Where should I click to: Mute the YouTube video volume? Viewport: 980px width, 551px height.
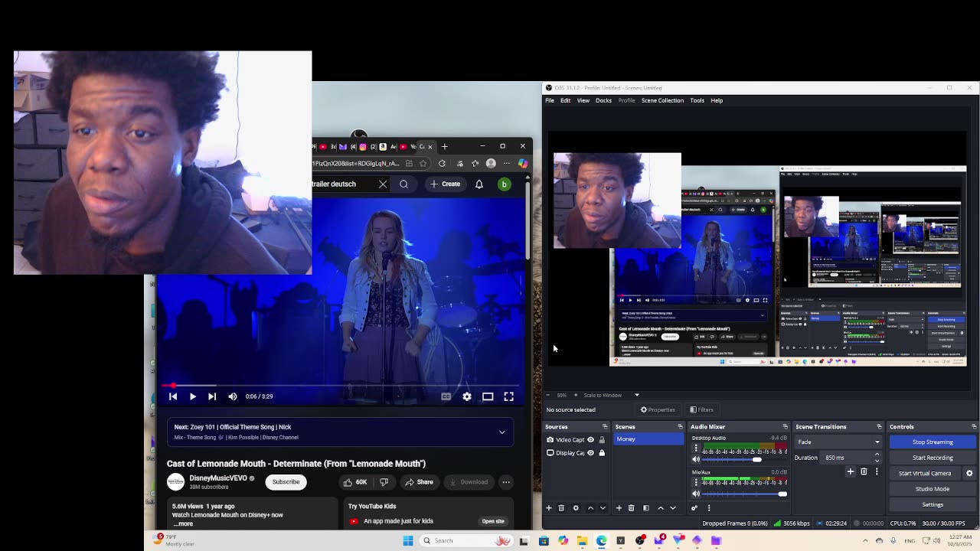(233, 396)
